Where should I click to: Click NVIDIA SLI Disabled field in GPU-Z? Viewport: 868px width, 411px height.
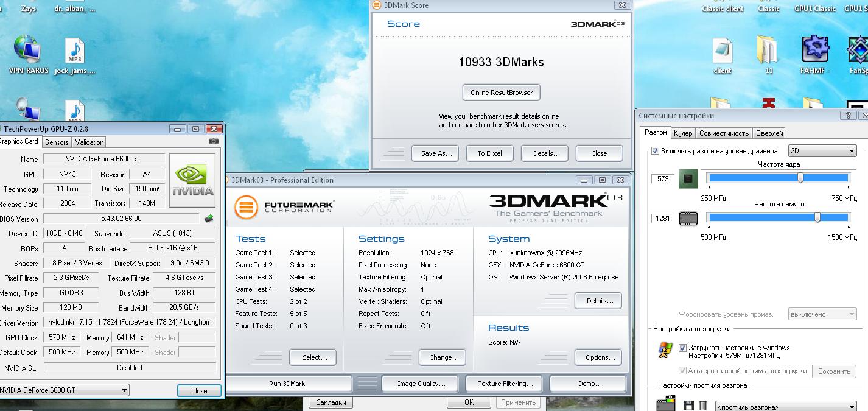click(129, 368)
